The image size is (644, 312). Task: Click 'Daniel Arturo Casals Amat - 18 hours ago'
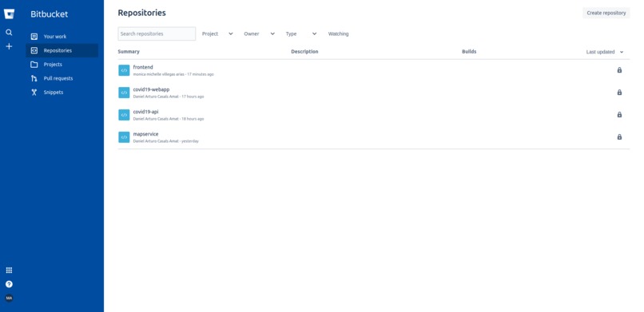coord(169,119)
